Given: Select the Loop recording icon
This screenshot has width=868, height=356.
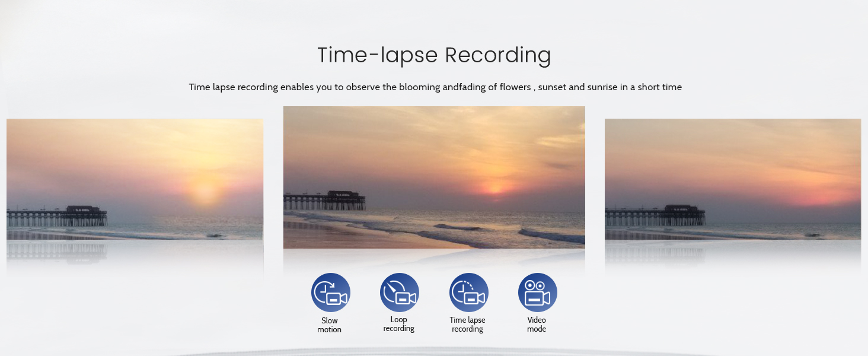Looking at the screenshot, I should pyautogui.click(x=399, y=293).
